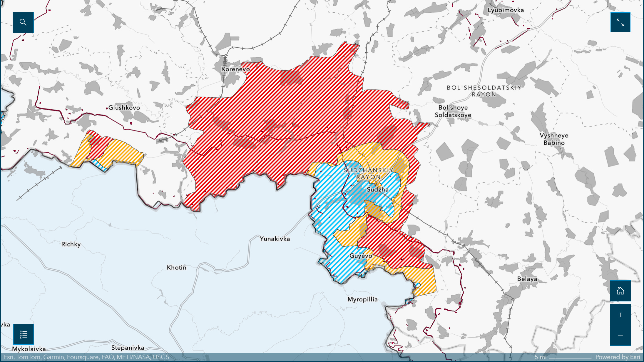Open the map search tool
This screenshot has height=362, width=644.
click(x=23, y=22)
